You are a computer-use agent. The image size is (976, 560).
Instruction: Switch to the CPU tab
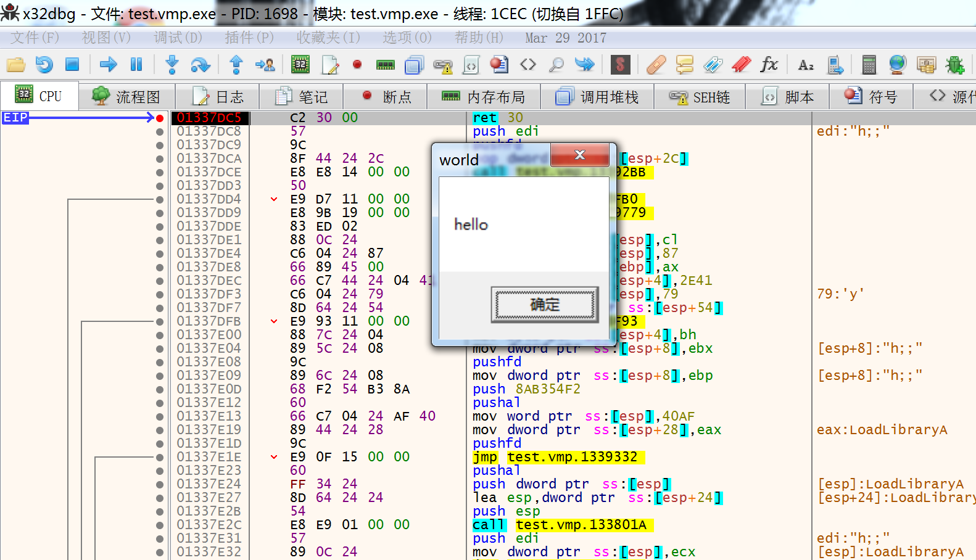[x=39, y=96]
